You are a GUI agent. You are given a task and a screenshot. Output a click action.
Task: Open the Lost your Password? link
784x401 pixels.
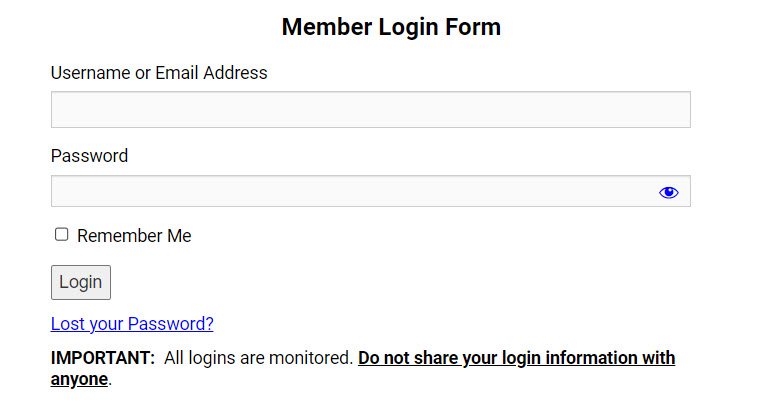(132, 324)
